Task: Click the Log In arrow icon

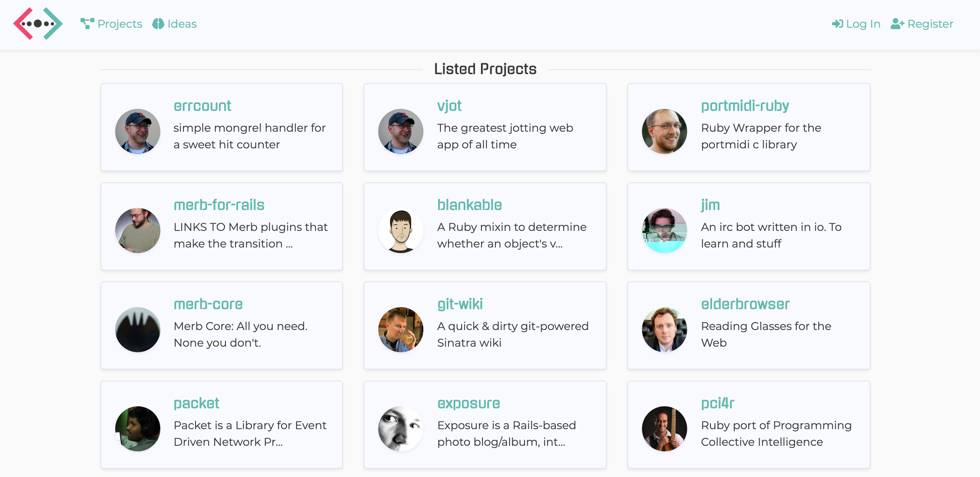Action: point(837,24)
